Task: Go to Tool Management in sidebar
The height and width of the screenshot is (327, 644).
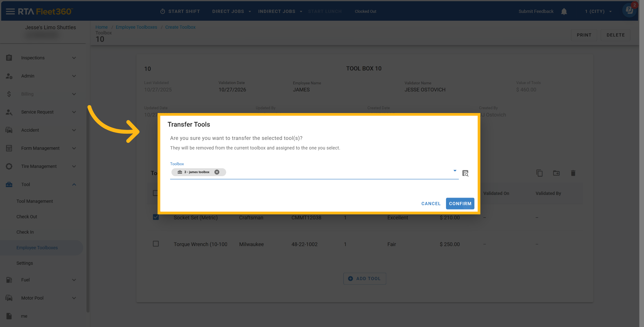Action: (35, 201)
